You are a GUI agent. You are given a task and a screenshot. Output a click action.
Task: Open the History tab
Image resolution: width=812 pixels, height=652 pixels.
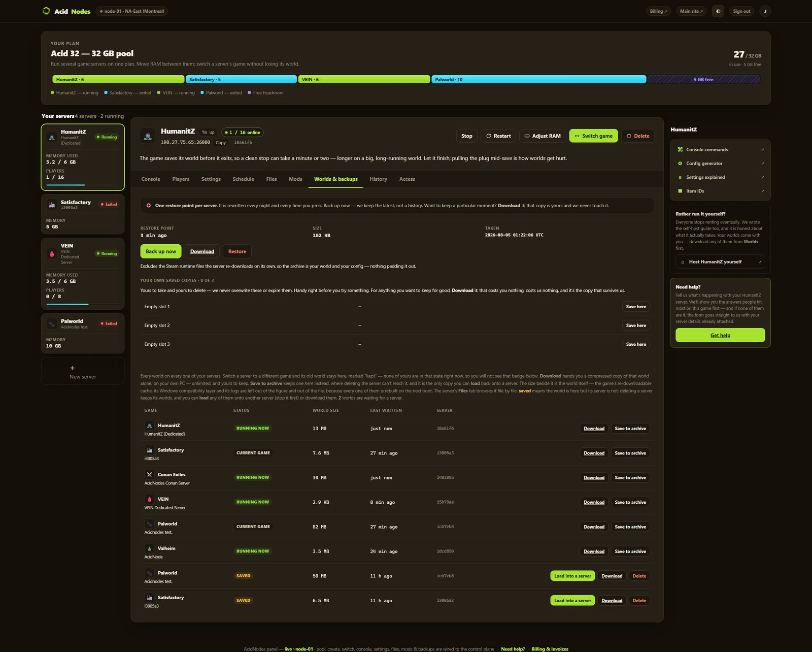point(378,179)
